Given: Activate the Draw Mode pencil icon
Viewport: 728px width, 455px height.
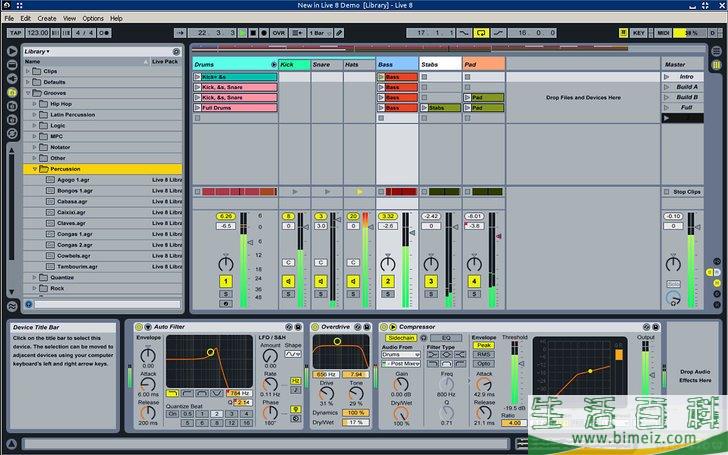Looking at the screenshot, I should point(339,33).
